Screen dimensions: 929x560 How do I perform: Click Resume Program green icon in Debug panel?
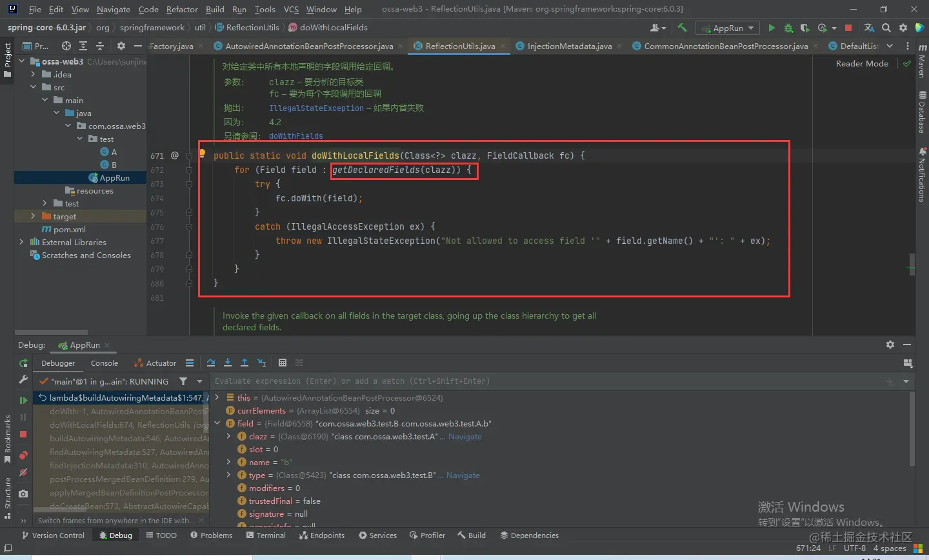coord(23,400)
